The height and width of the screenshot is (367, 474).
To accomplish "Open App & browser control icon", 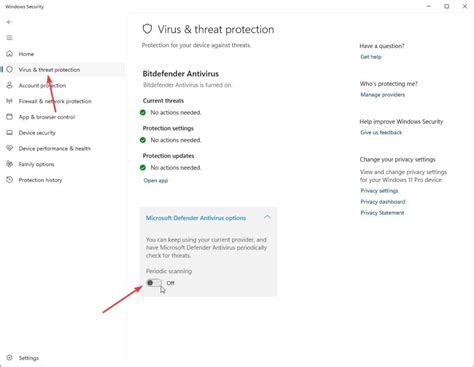I will [x=10, y=117].
